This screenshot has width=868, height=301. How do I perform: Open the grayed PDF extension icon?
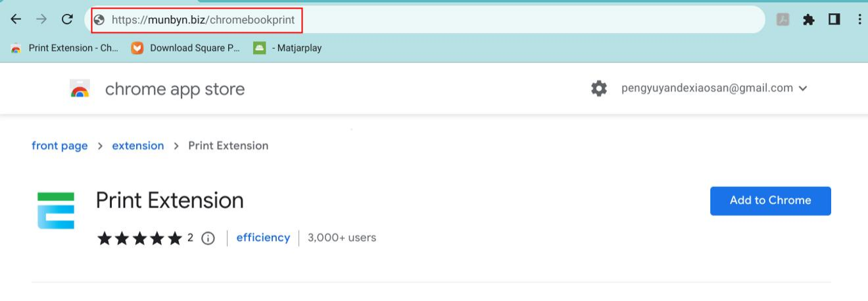point(783,20)
